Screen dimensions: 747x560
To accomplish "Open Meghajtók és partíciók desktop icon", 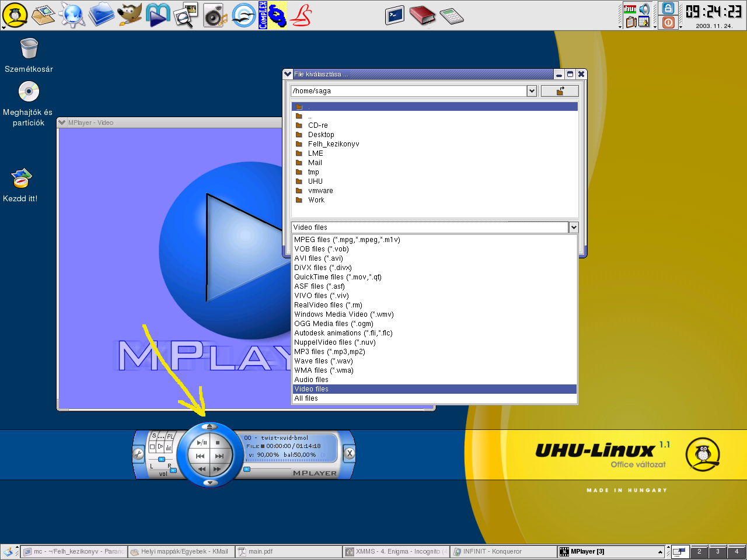I will pyautogui.click(x=28, y=104).
